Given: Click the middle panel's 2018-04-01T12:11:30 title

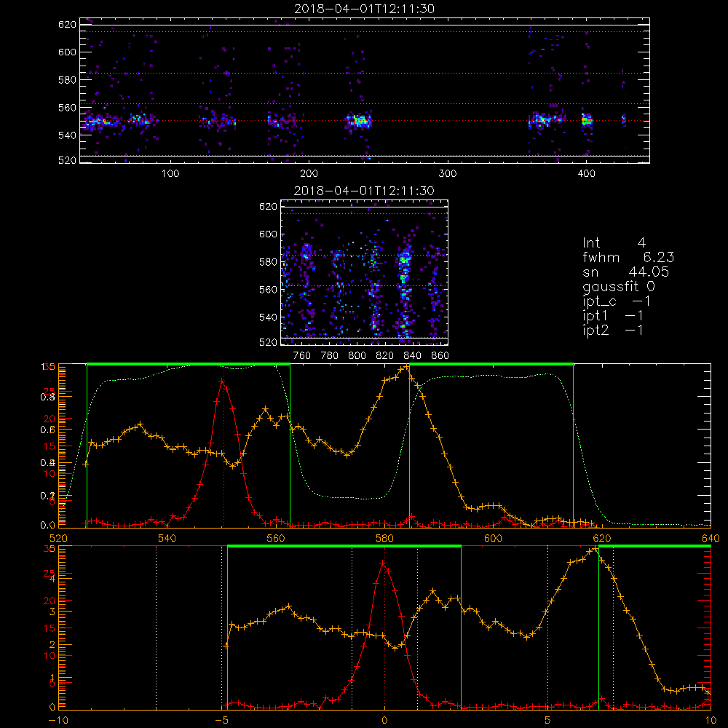Looking at the screenshot, I should [365, 191].
